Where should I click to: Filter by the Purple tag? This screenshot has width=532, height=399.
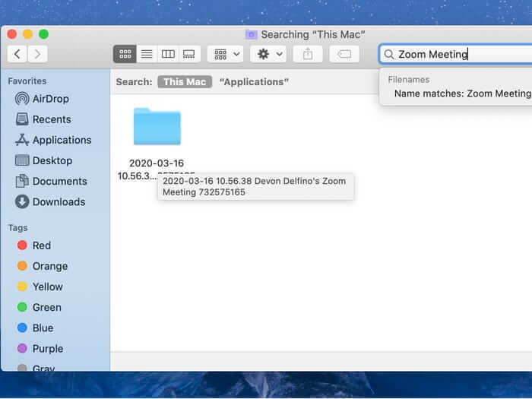[47, 349]
